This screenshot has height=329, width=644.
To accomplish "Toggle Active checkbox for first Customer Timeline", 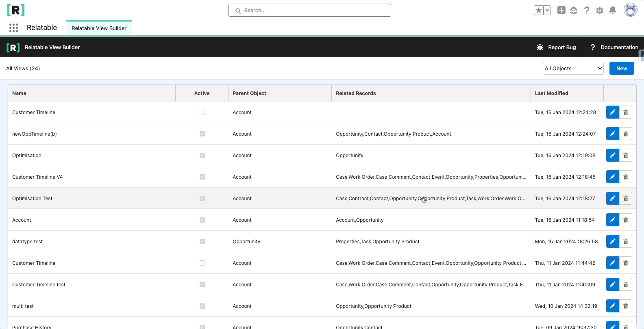I will (202, 112).
